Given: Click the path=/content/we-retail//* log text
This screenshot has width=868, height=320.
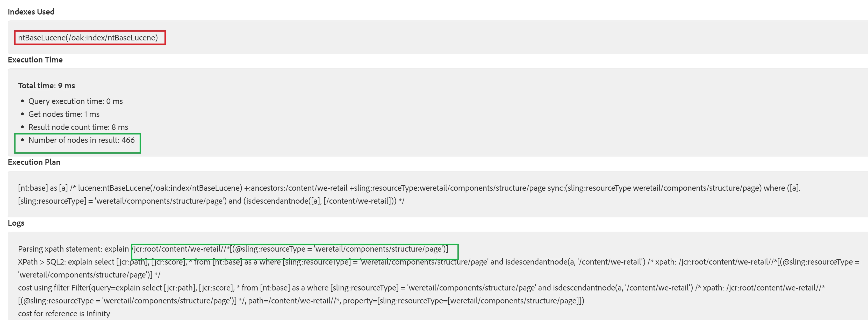Looking at the screenshot, I should (x=294, y=301).
